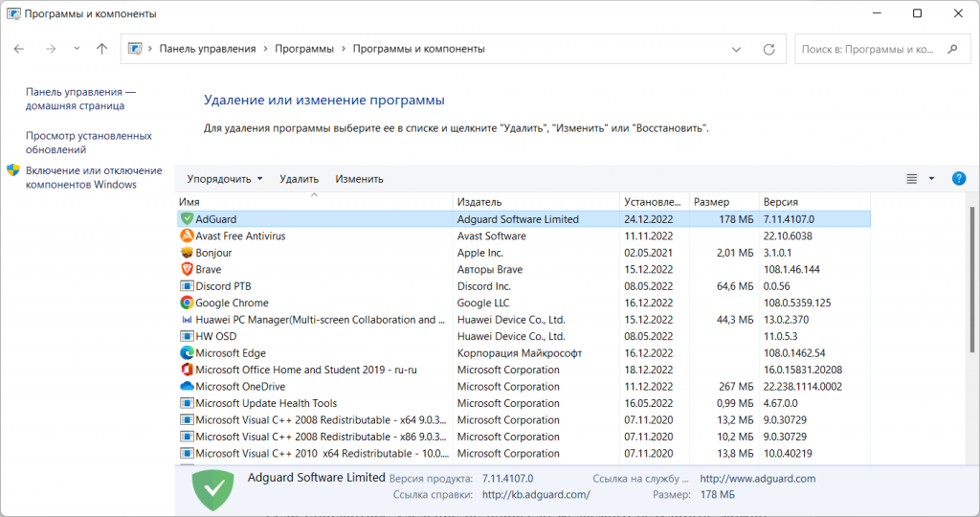980x517 pixels.
Task: Click the Microsoft Office icon
Action: (x=187, y=370)
